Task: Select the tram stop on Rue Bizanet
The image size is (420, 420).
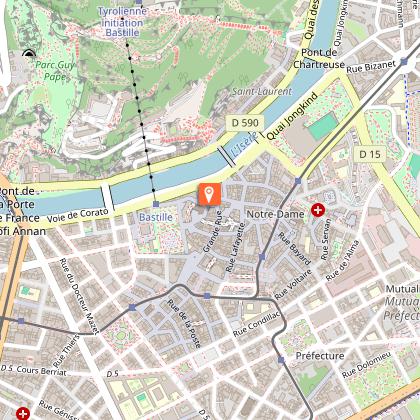Action: coord(404,61)
